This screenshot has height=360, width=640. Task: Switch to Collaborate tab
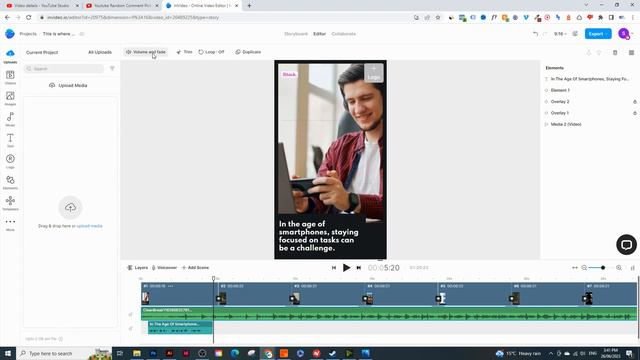pos(344,34)
